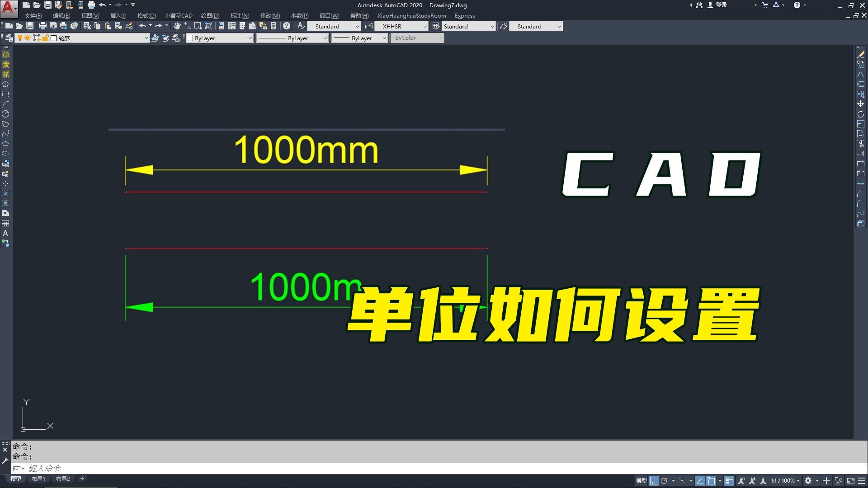Open the 格式(O) menu
This screenshot has width=868, height=488.
[146, 15]
